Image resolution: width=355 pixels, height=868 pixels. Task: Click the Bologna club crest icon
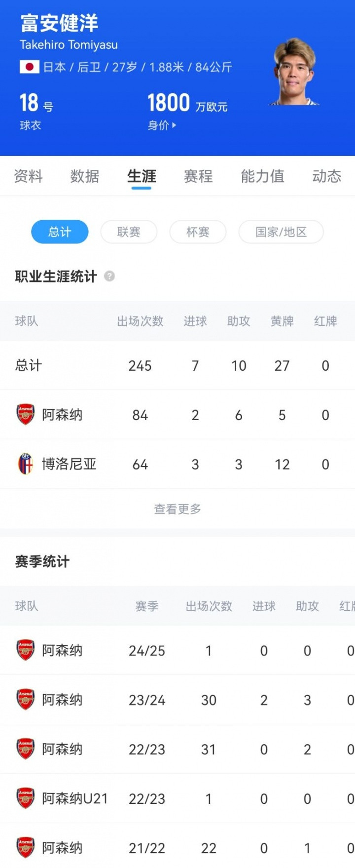click(26, 464)
